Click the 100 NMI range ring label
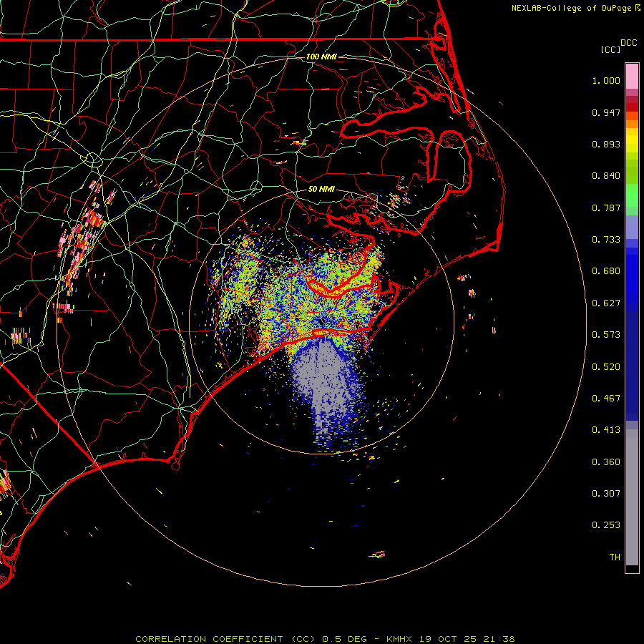 321,57
